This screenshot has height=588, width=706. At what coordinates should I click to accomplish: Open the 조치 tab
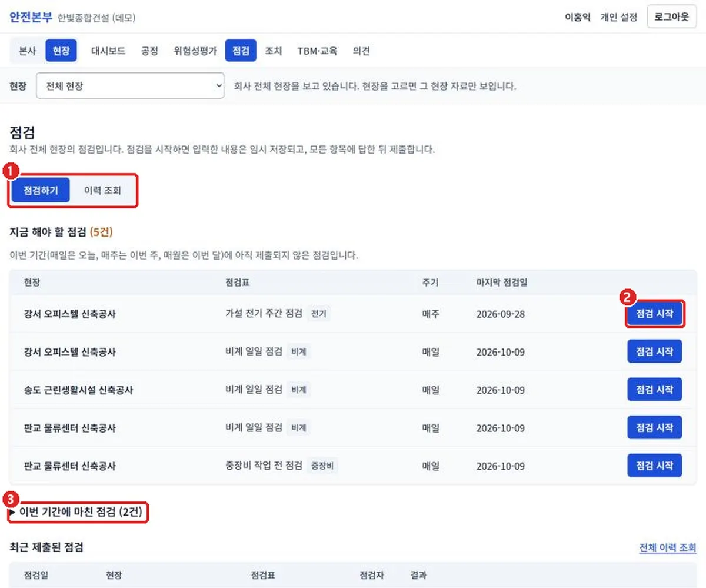point(274,51)
